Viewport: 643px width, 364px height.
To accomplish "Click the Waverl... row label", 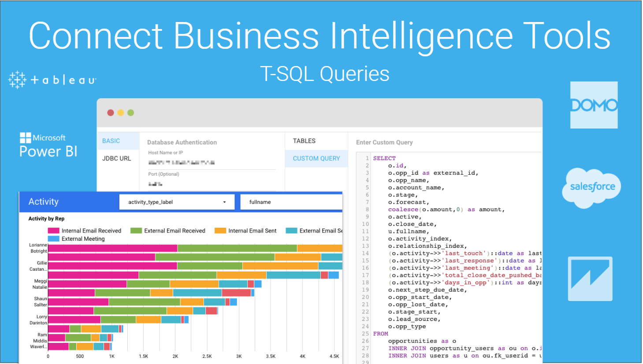I will tap(38, 347).
